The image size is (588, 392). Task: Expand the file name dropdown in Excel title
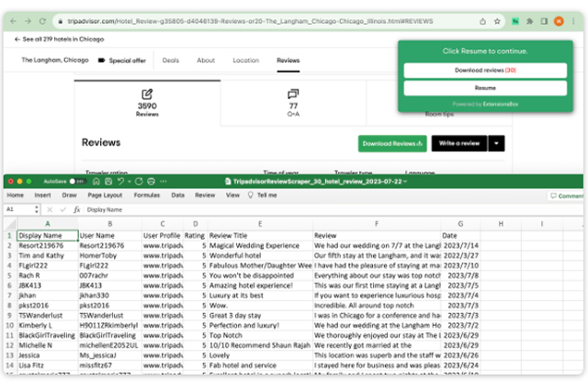click(405, 182)
